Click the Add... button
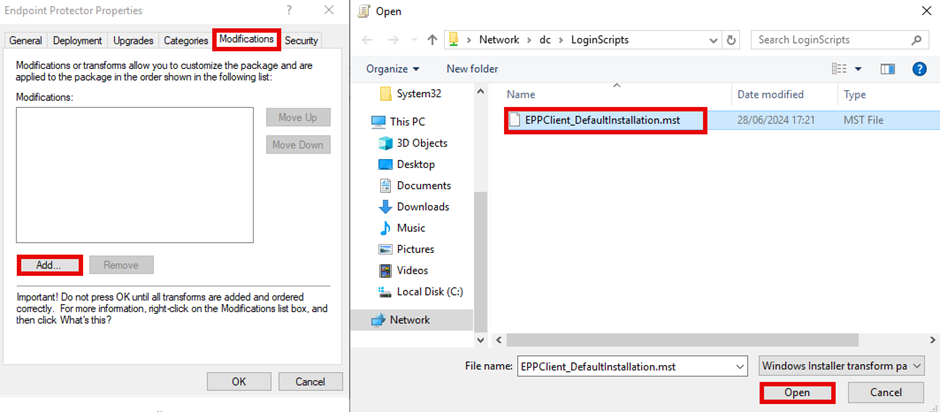The image size is (940, 412). coord(49,265)
